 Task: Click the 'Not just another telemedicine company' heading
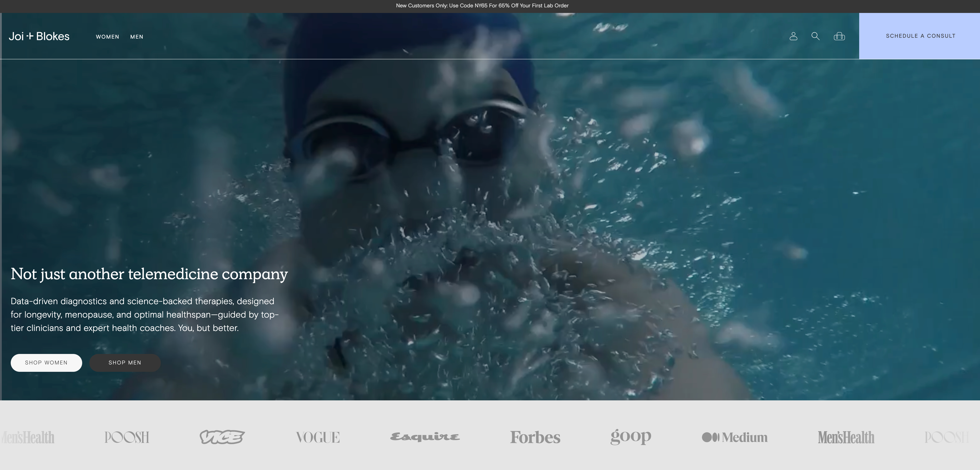[x=149, y=274]
